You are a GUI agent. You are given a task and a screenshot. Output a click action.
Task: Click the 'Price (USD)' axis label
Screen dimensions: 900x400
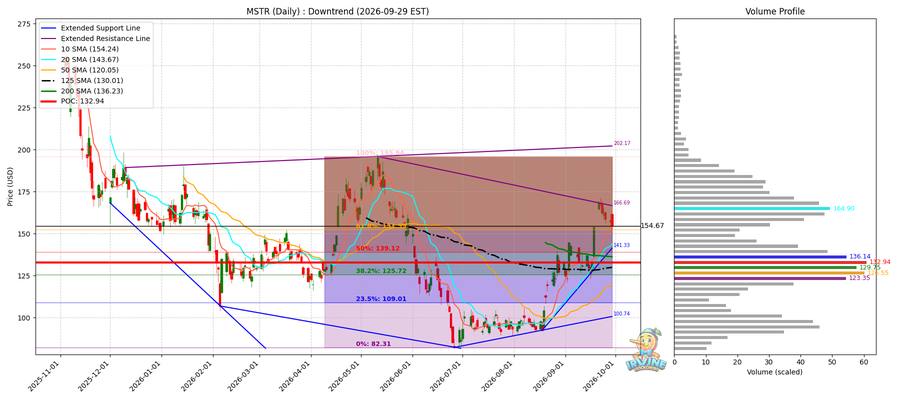[11, 185]
